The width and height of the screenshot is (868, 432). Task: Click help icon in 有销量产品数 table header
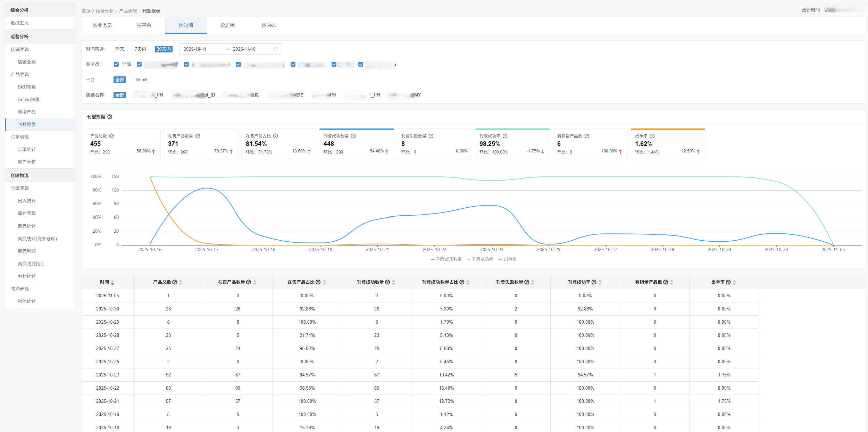[x=666, y=282]
